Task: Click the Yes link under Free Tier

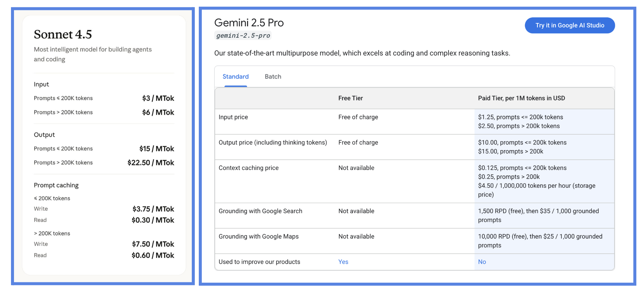Action: click(343, 262)
